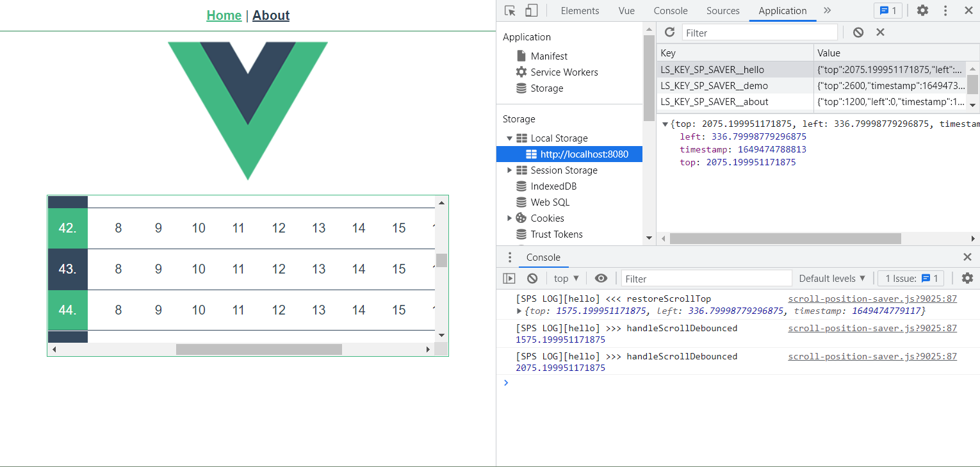The image size is (980, 467).
Task: Select the LS_KEY_SP_SAVER__hello row
Action: (813, 70)
